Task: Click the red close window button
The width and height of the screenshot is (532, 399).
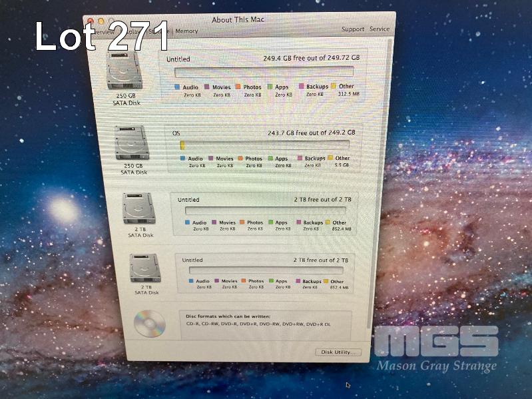Action: [x=91, y=22]
